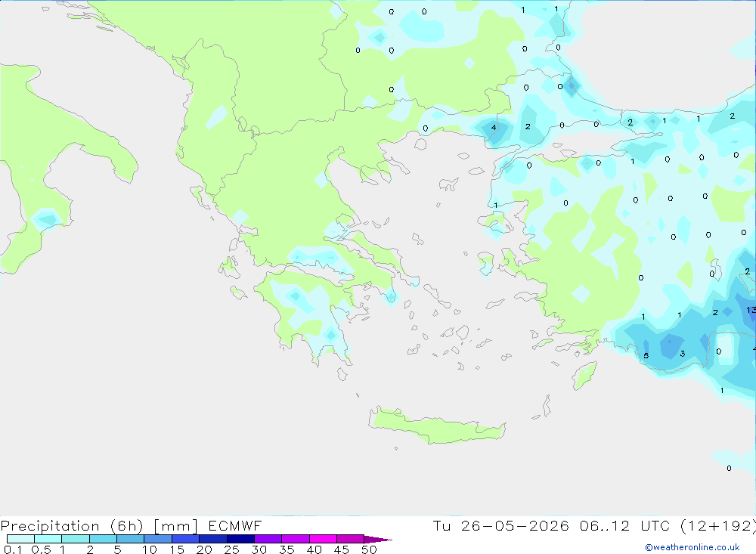The width and height of the screenshot is (756, 554).
Task: Select the '30' legend scale label
Action: (259, 549)
